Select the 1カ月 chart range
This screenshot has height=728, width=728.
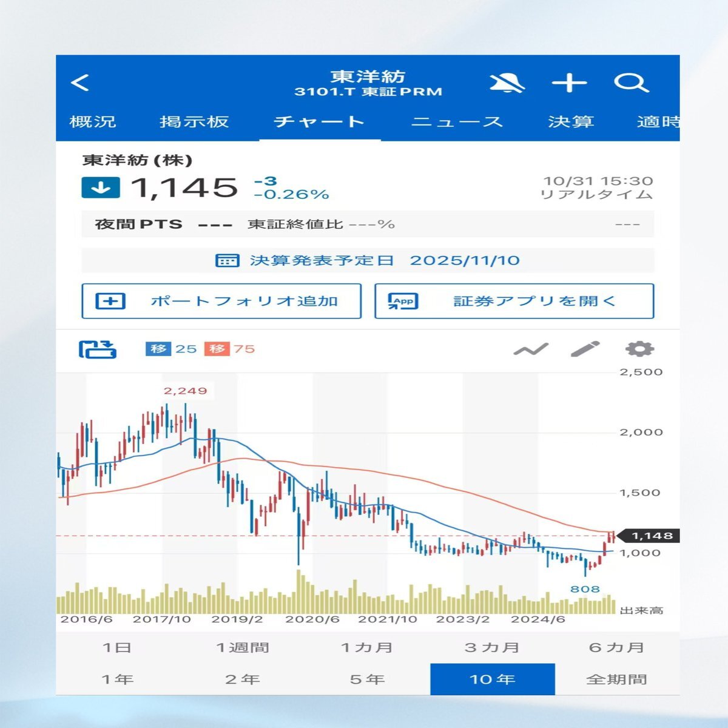tap(368, 647)
